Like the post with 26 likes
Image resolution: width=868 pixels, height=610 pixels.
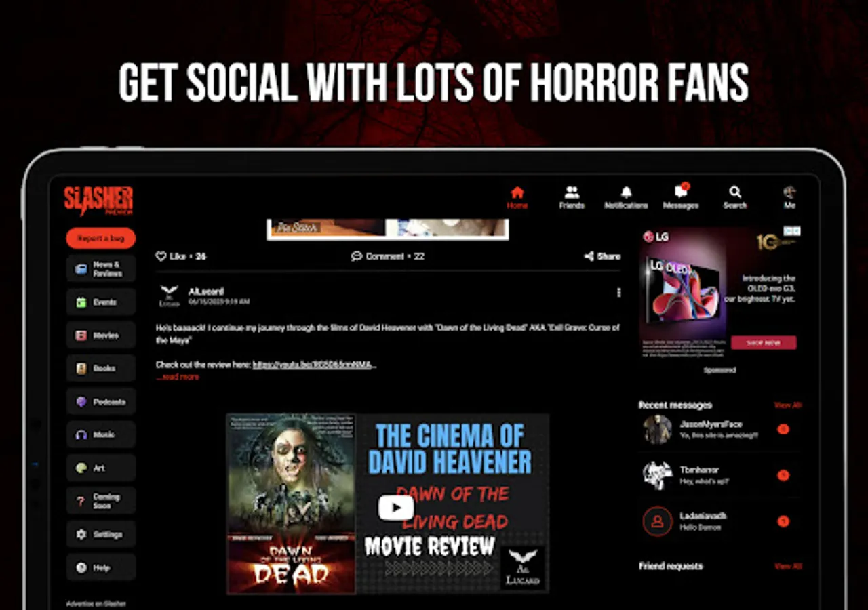180,256
